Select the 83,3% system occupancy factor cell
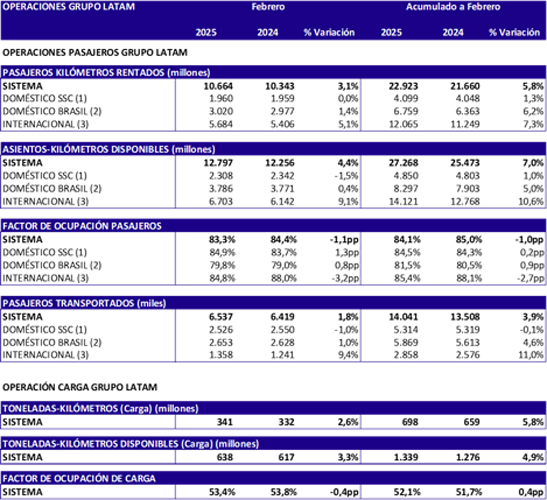547x500 pixels. (222, 240)
